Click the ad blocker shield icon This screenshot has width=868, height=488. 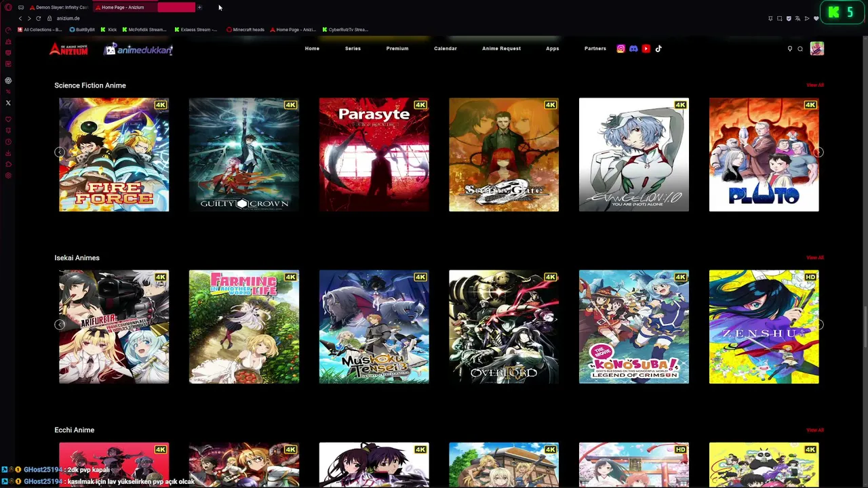click(x=789, y=18)
